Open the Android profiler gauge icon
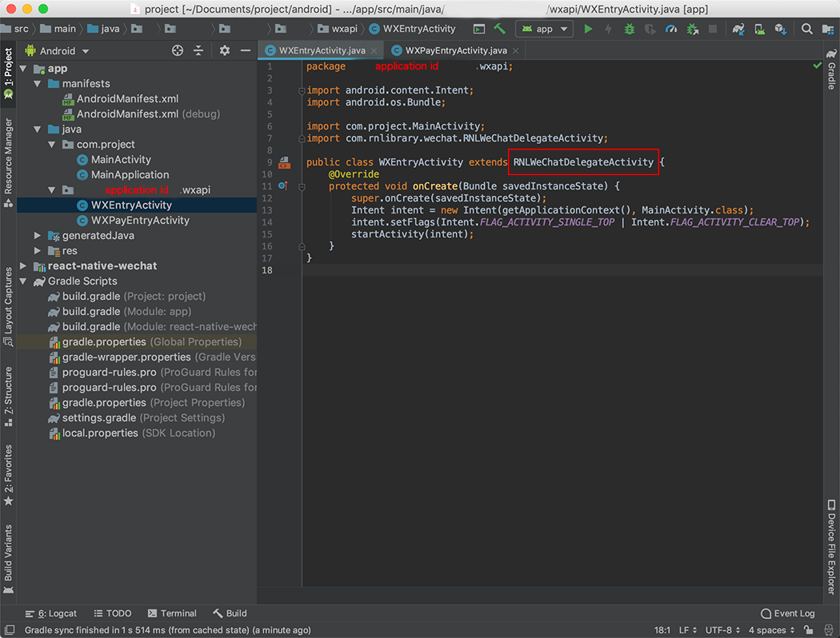The width and height of the screenshot is (840, 638). coord(671,29)
